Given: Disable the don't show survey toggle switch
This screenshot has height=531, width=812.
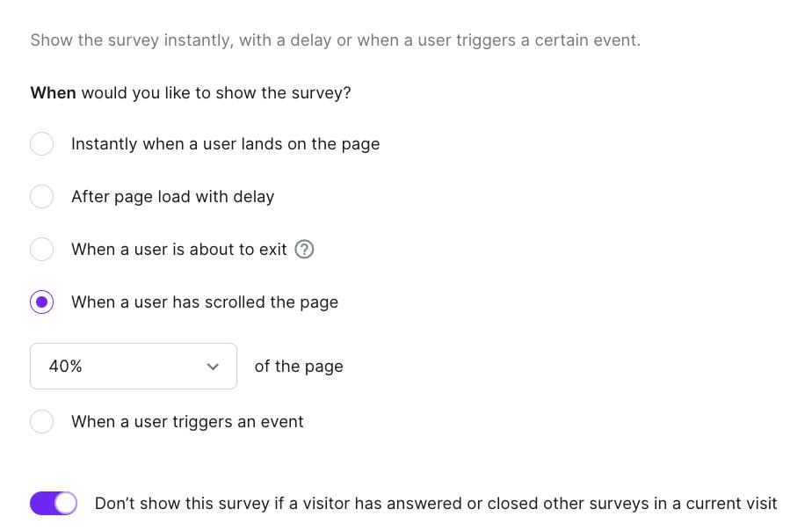Looking at the screenshot, I should [54, 504].
